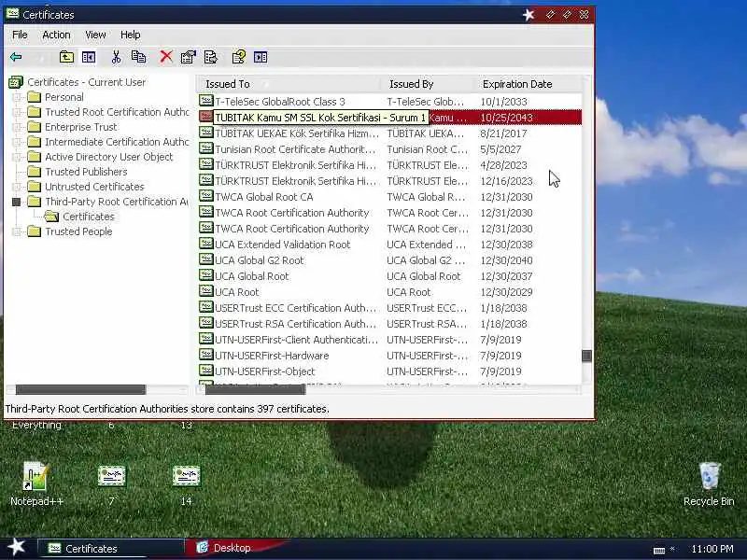Select the USERTrust RSA Certification Authority row
The width and height of the screenshot is (747, 560).
click(x=390, y=324)
